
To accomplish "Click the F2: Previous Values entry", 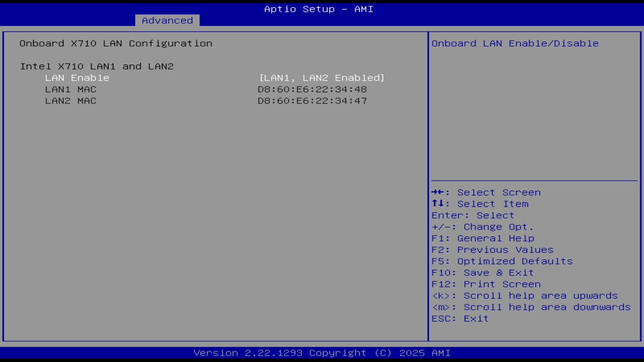I will tap(492, 249).
